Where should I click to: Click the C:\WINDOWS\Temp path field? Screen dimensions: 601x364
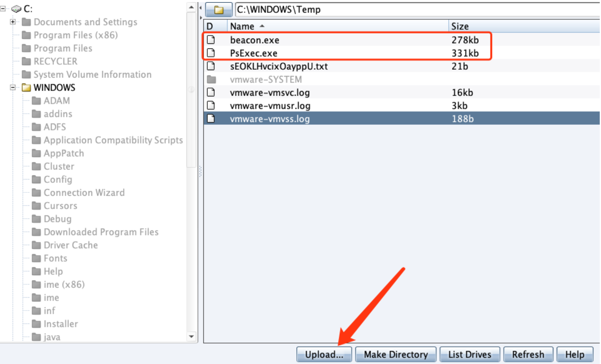(x=417, y=10)
